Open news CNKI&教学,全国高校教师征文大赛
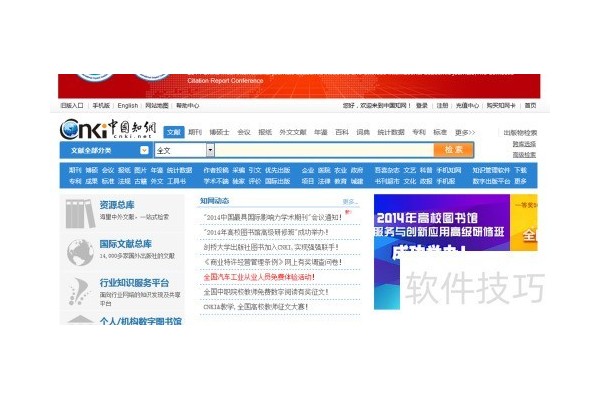This screenshot has width=600, height=400. (256, 307)
